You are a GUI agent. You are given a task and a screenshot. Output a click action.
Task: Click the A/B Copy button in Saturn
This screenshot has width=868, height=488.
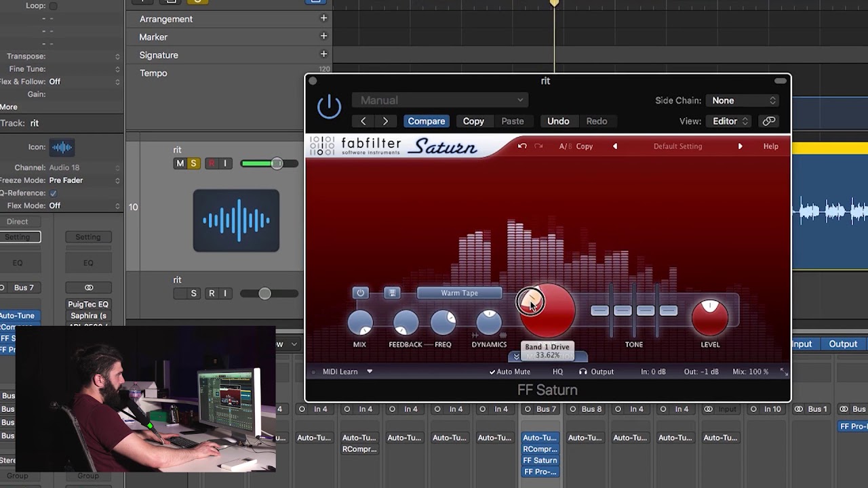click(585, 146)
